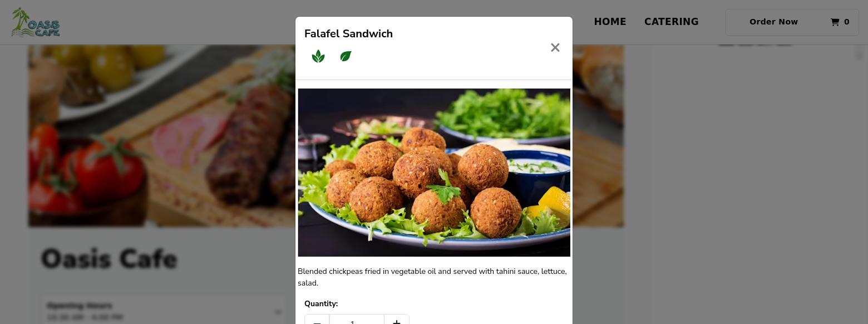
Task: Click the Oasis Cafe palm logo
Action: (x=36, y=22)
